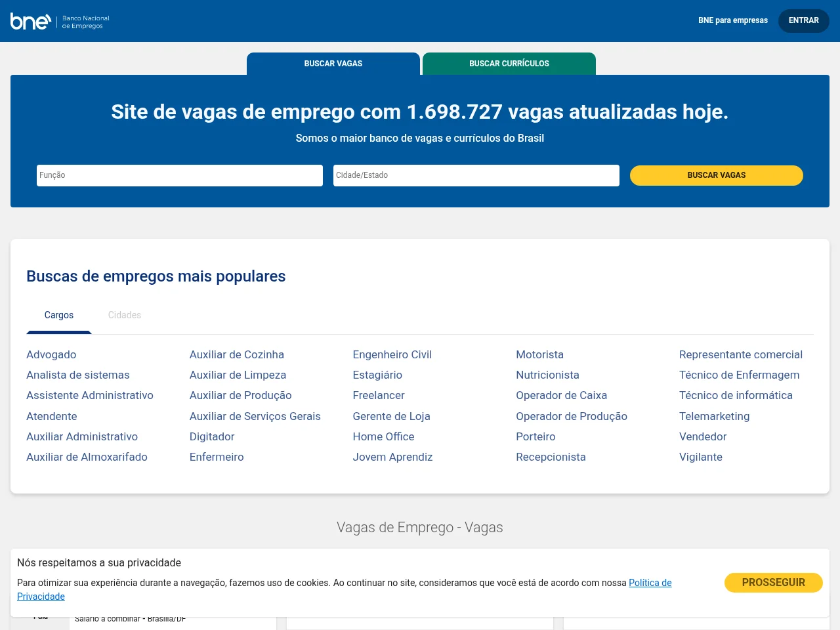Image resolution: width=840 pixels, height=630 pixels.
Task: Open the BUSCAR VAGAS tab
Action: [333, 64]
